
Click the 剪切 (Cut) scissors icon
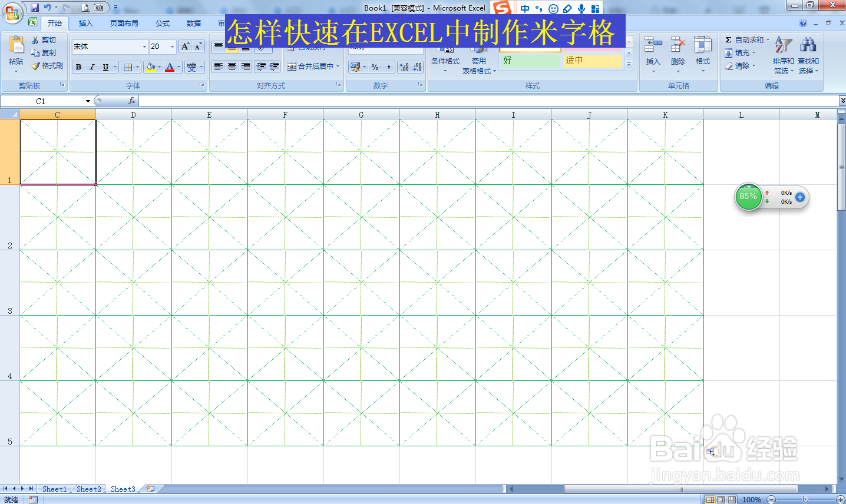tap(35, 39)
